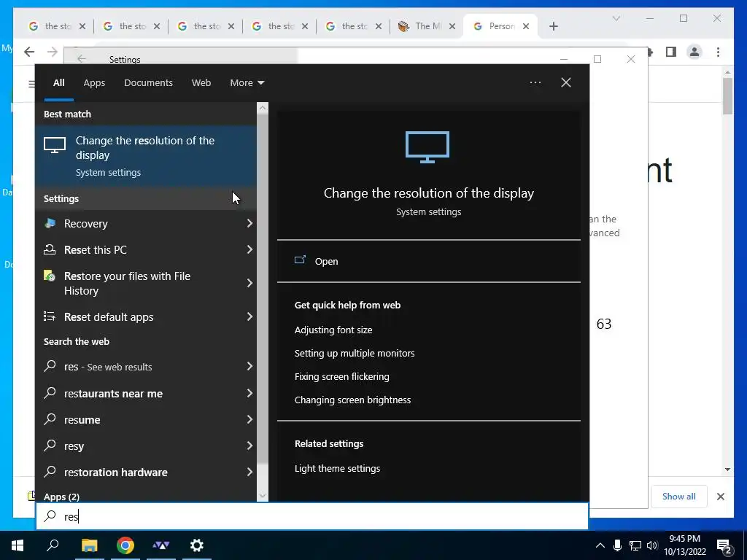Open Adjusting font size help link
The image size is (747, 560).
click(x=333, y=330)
